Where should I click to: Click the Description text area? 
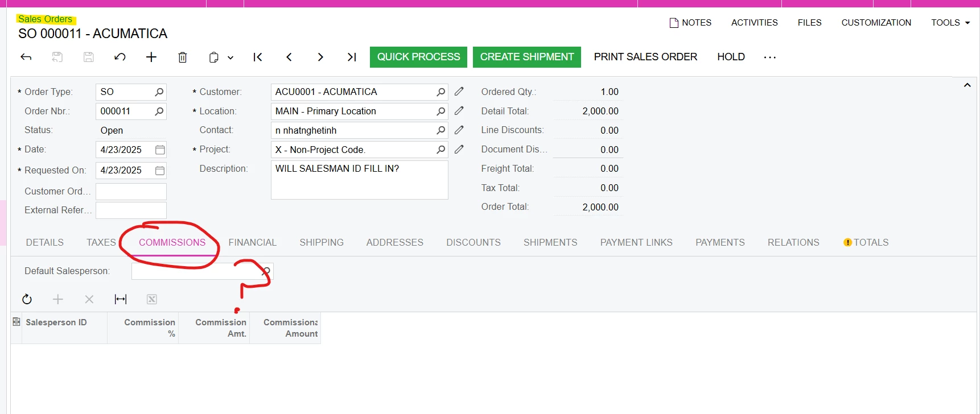coord(360,180)
